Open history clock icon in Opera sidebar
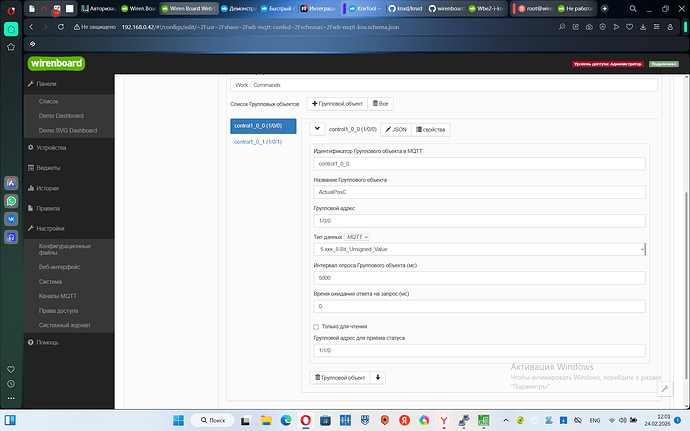This screenshot has width=690, height=431. (11, 384)
